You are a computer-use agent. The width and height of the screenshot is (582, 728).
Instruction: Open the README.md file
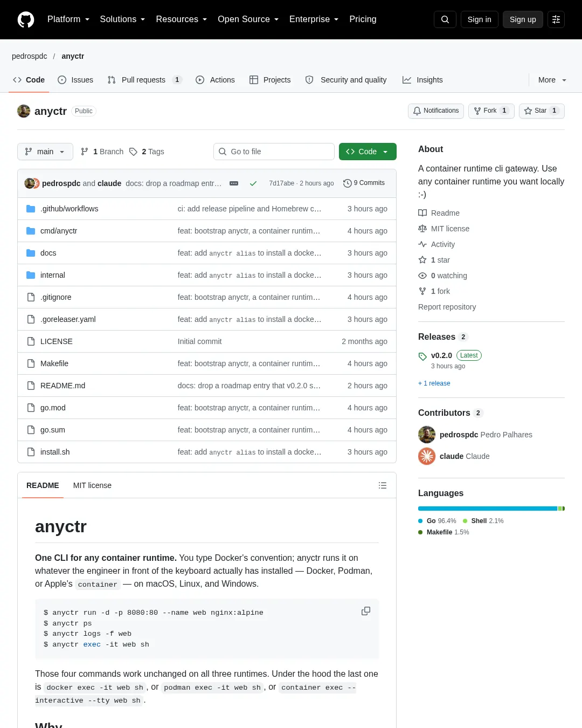(63, 386)
